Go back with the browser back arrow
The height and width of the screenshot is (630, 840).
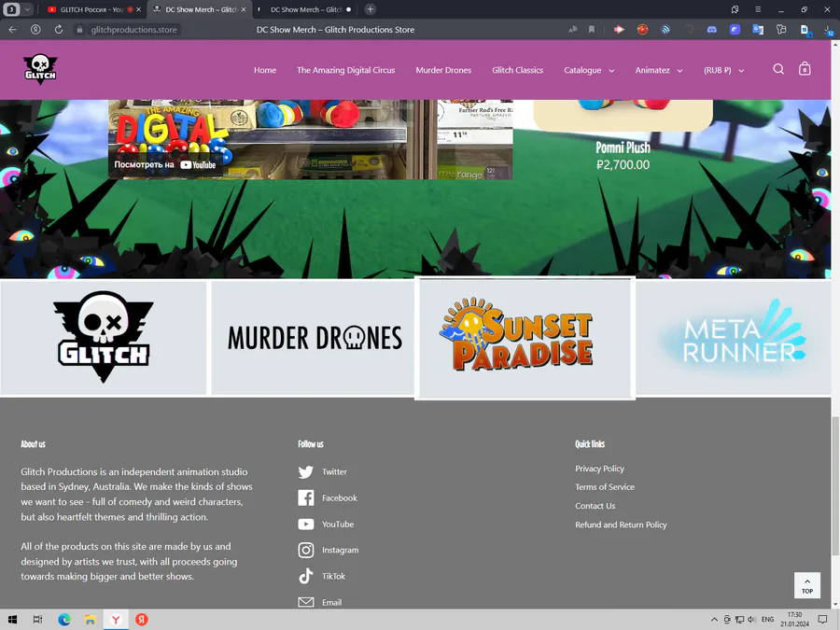coord(12,30)
